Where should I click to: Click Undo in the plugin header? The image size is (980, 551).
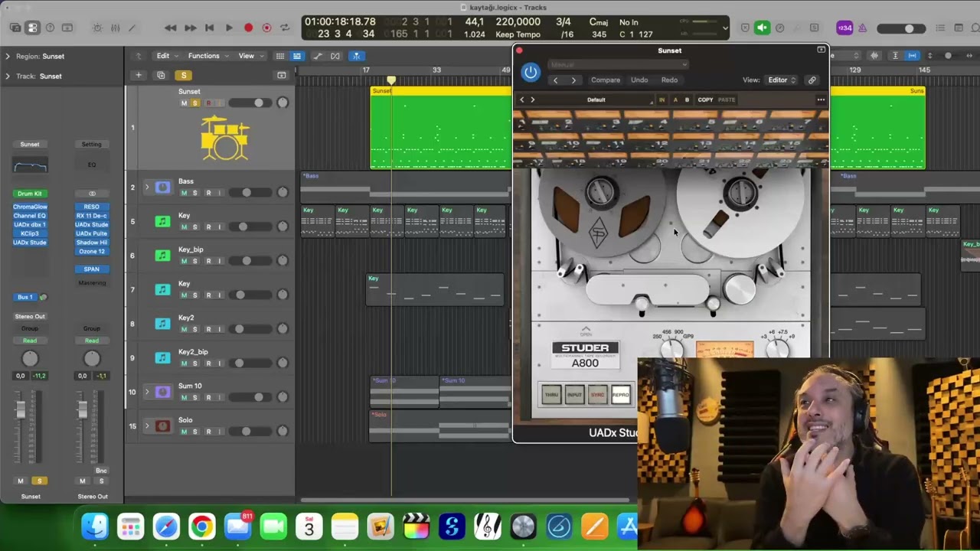tap(639, 80)
